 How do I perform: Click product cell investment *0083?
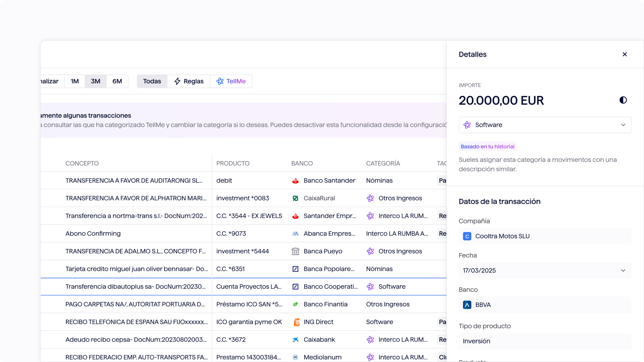point(243,198)
